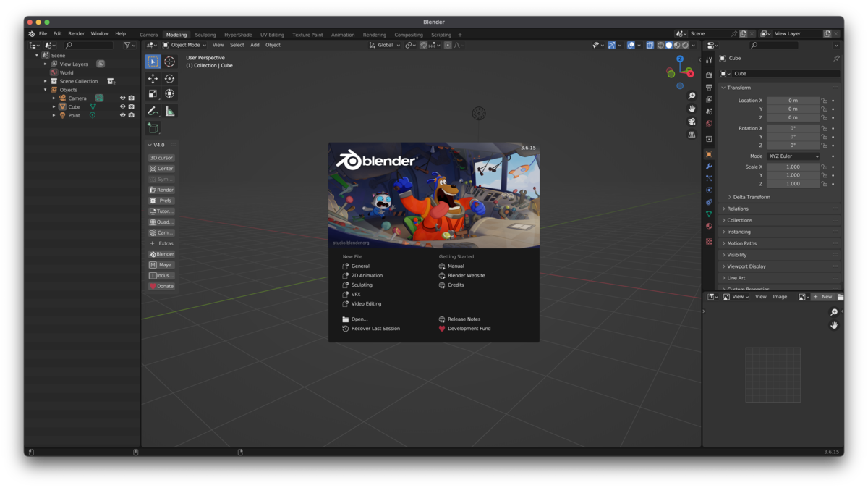Open the Physics properties tab
This screenshot has height=488, width=868.
709,190
